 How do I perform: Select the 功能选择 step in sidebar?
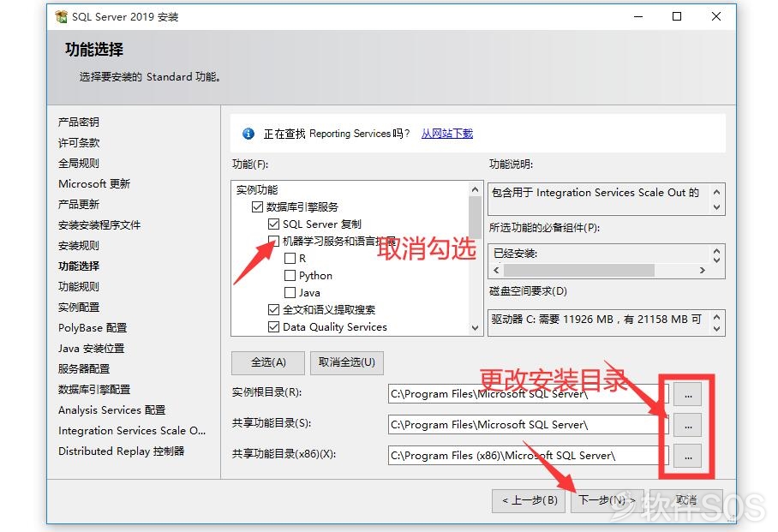pyautogui.click(x=78, y=266)
